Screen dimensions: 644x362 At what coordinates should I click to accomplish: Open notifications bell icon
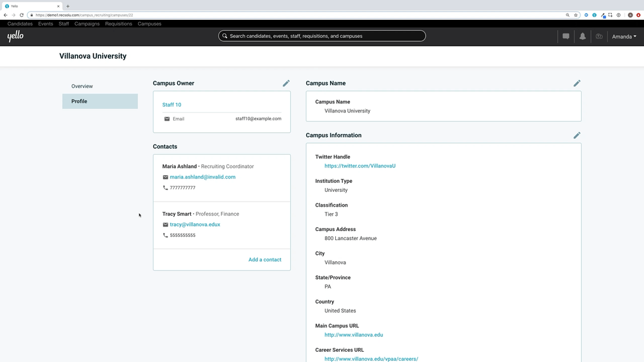coord(582,37)
